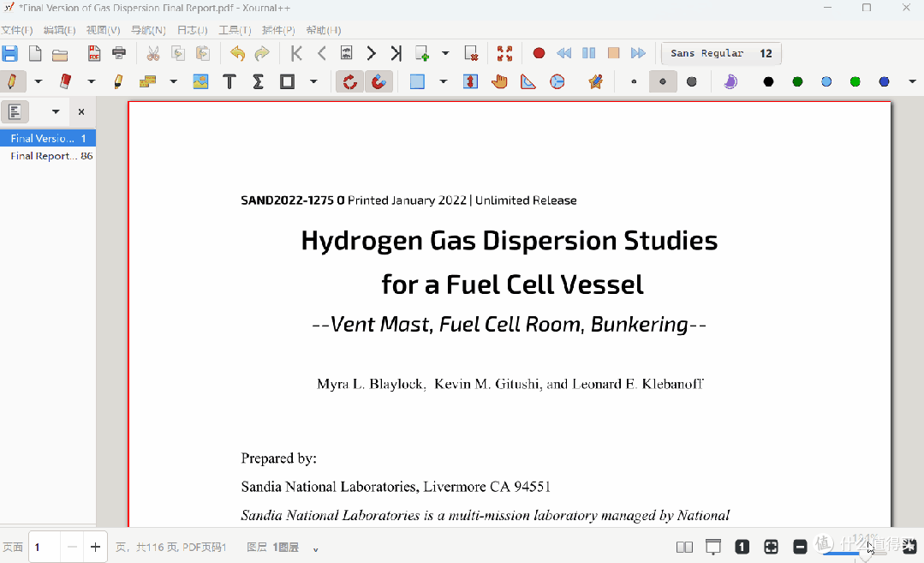Close the sidebar panel
This screenshot has height=563, width=924.
point(81,111)
